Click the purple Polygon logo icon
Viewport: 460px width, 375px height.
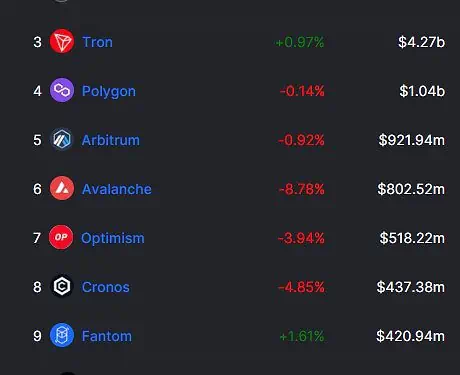pos(62,90)
